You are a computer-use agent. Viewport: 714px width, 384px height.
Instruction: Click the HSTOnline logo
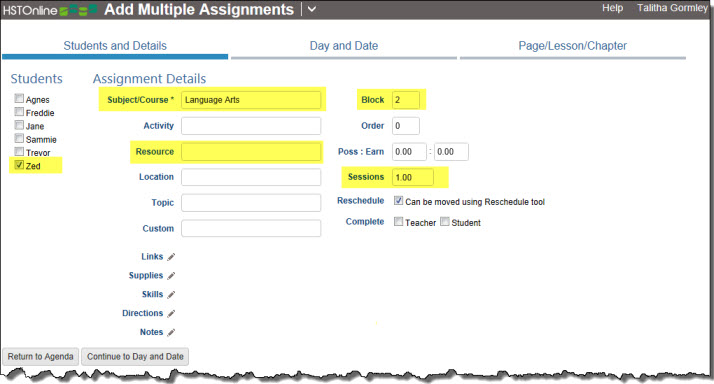coord(50,10)
